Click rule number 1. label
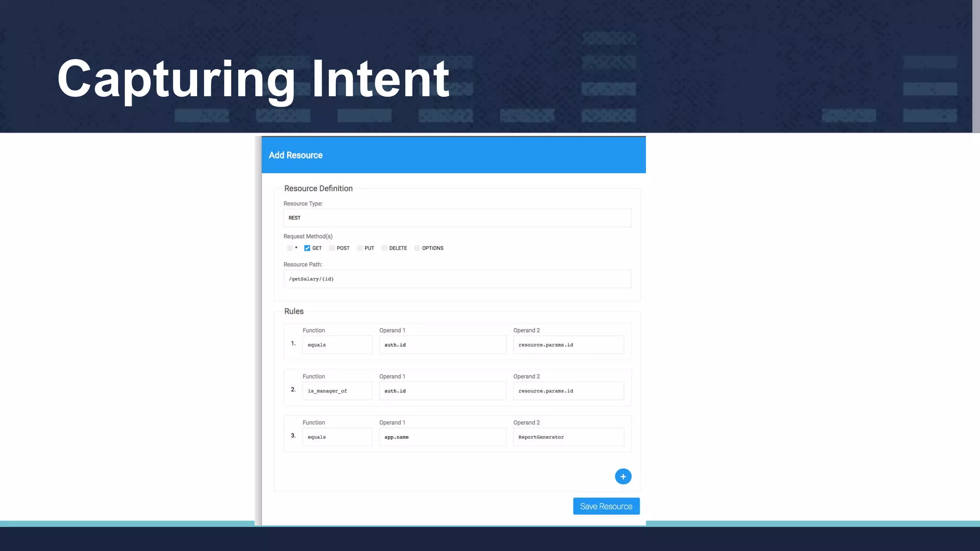 point(293,343)
